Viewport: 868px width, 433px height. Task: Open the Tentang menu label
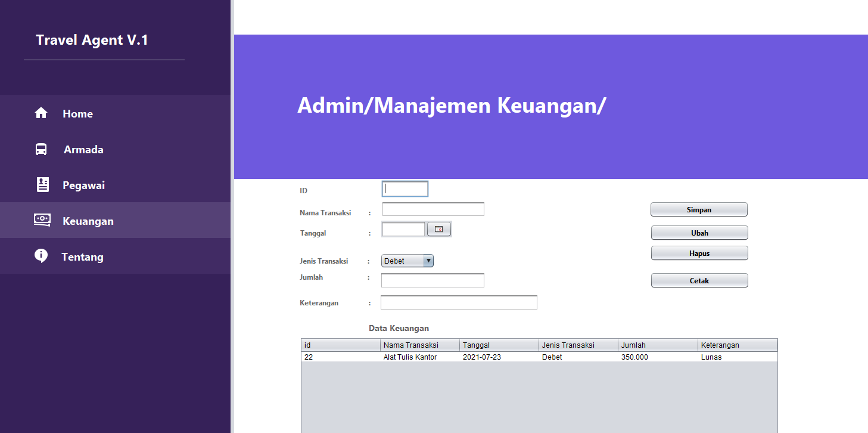[x=82, y=257]
